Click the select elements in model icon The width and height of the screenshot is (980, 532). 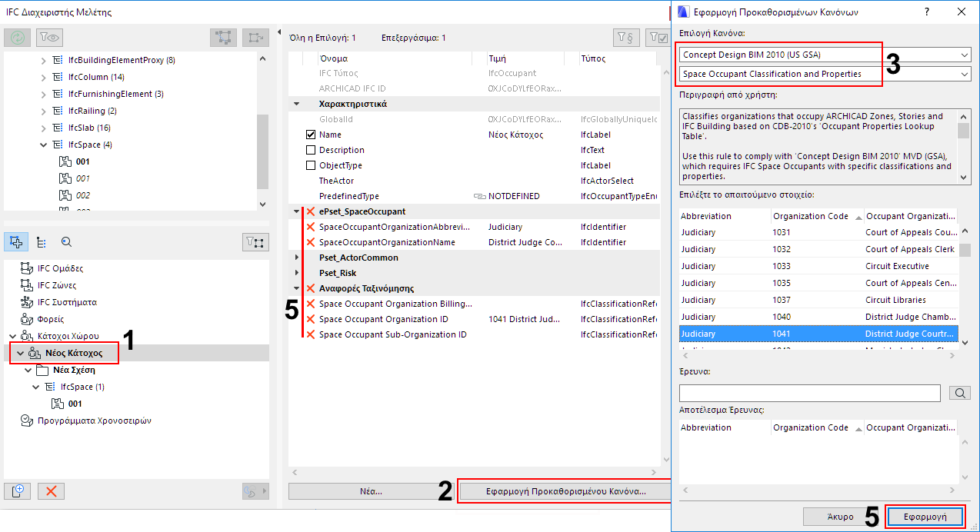[x=224, y=37]
